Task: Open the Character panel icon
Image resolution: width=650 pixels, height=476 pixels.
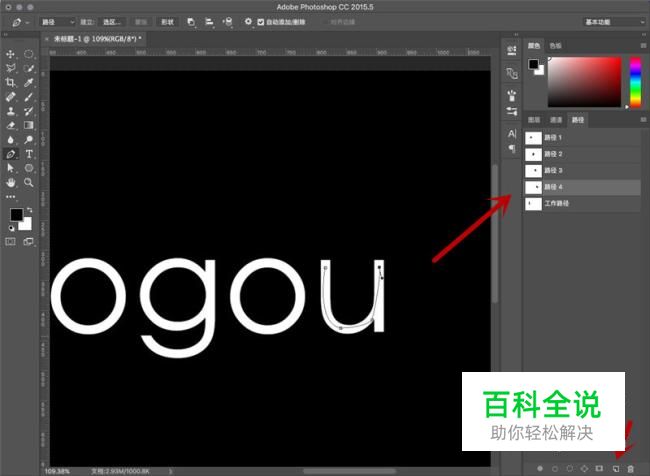Action: tap(512, 134)
